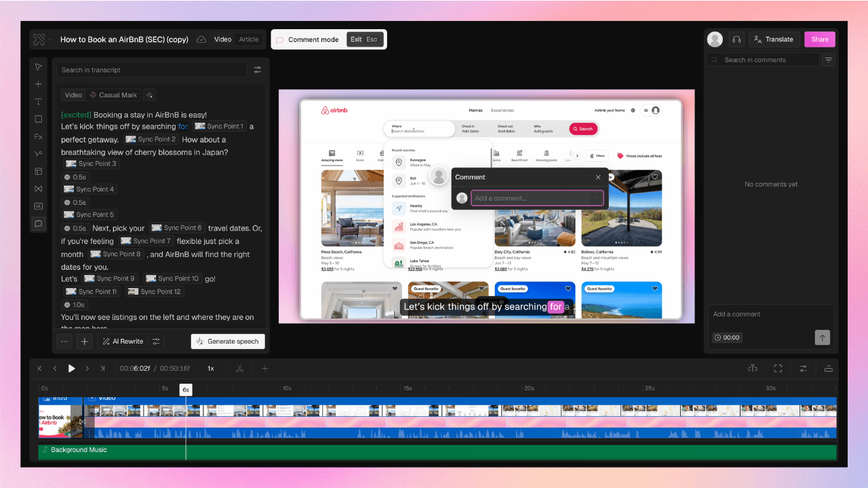Click the headphones icon in top bar
Screen dimensions: 868x488
pyautogui.click(x=736, y=39)
